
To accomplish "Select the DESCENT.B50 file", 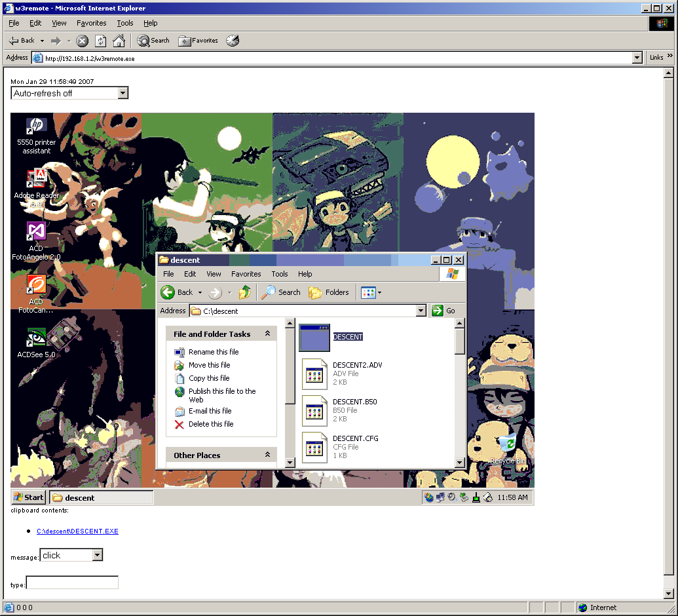I will click(340, 410).
